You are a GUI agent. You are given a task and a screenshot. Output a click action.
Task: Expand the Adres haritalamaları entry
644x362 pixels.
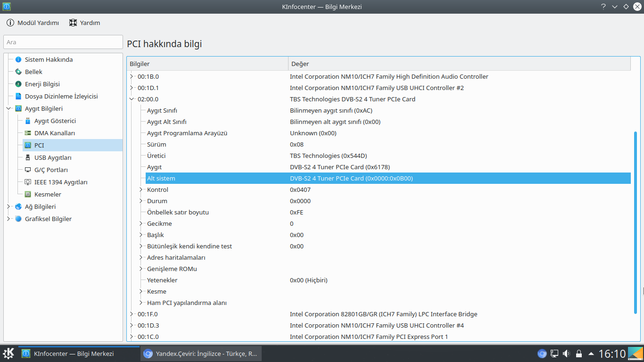click(141, 257)
